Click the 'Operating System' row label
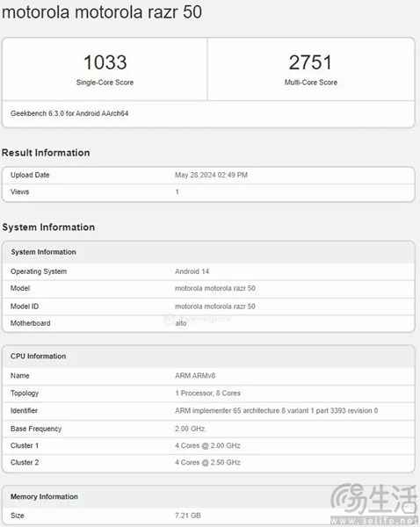 pos(39,271)
